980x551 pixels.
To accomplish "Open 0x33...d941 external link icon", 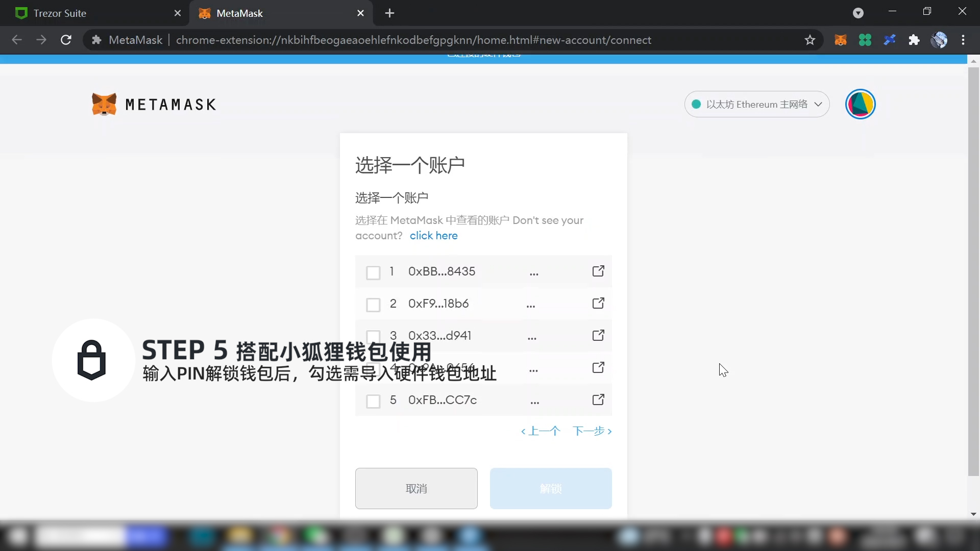I will pos(598,335).
